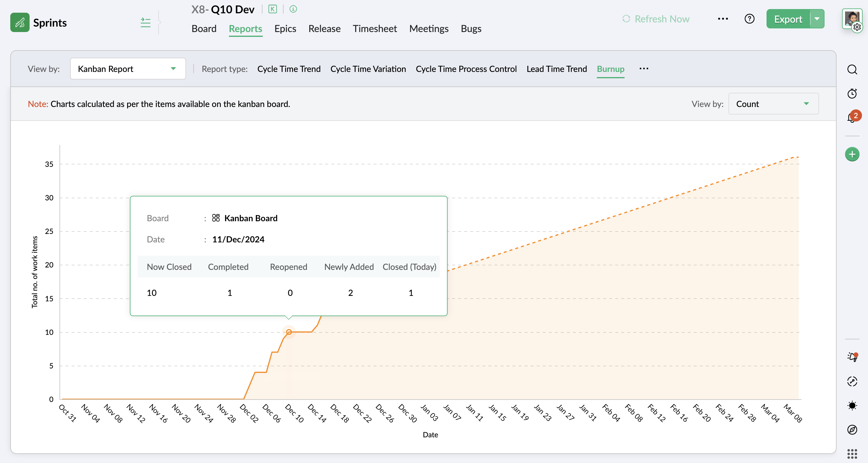Click the highlighted Dec 11 data point
Screen dimensions: 868x463
(x=289, y=332)
